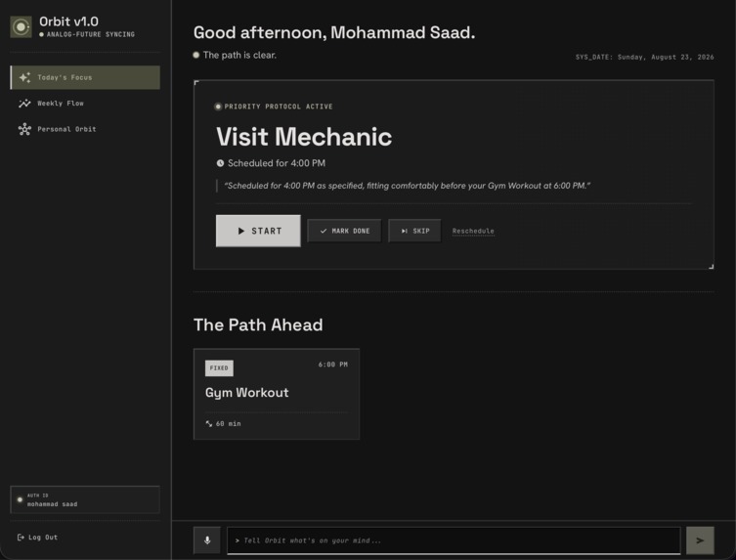Click The path is clear status text

tap(239, 55)
